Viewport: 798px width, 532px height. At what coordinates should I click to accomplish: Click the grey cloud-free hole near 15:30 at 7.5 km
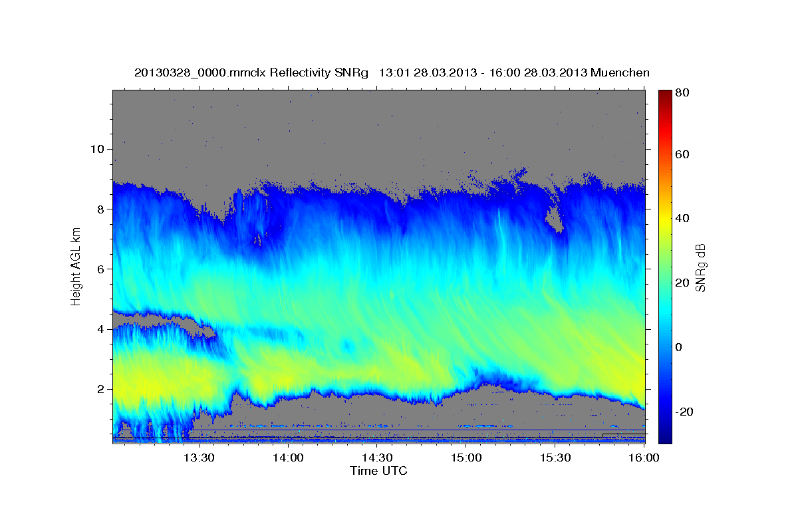point(554,219)
